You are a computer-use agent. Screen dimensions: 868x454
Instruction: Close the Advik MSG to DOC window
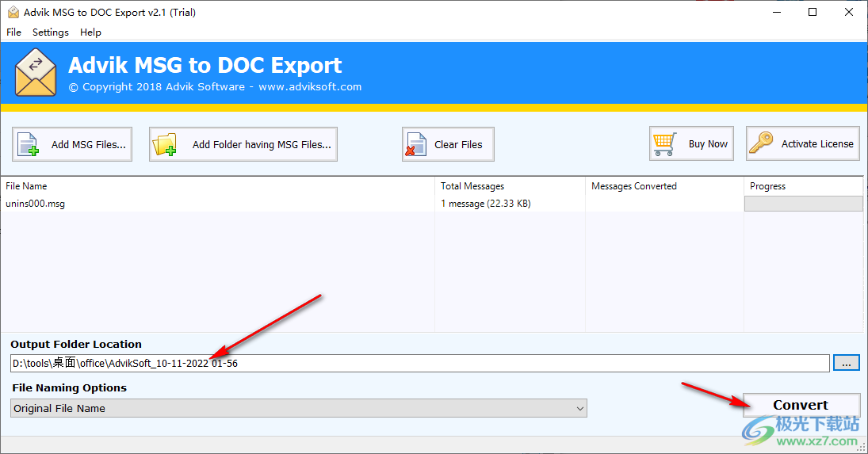(849, 12)
